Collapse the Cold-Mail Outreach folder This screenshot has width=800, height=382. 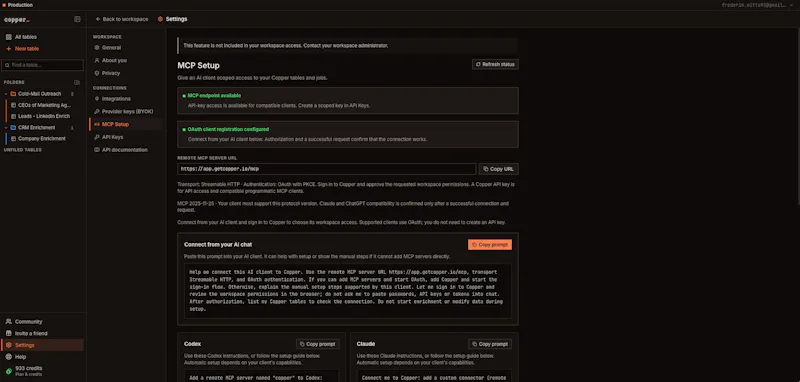[6, 94]
